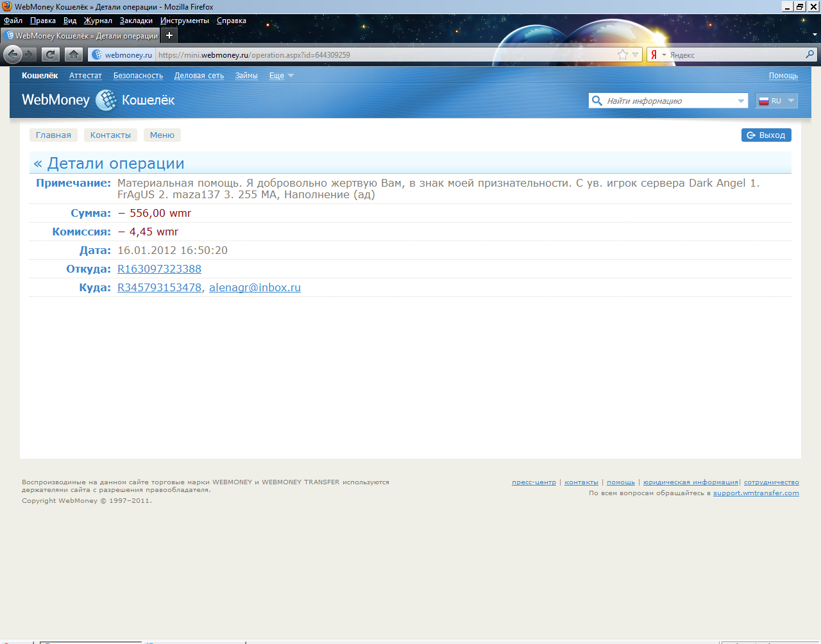Click the alenagr@inbox.ru email link
821x644 pixels.
[x=255, y=287]
